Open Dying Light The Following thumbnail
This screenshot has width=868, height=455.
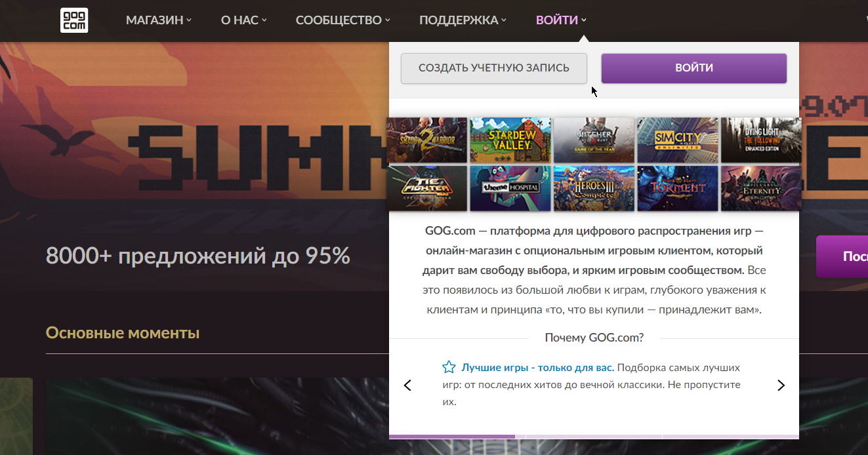(x=761, y=140)
